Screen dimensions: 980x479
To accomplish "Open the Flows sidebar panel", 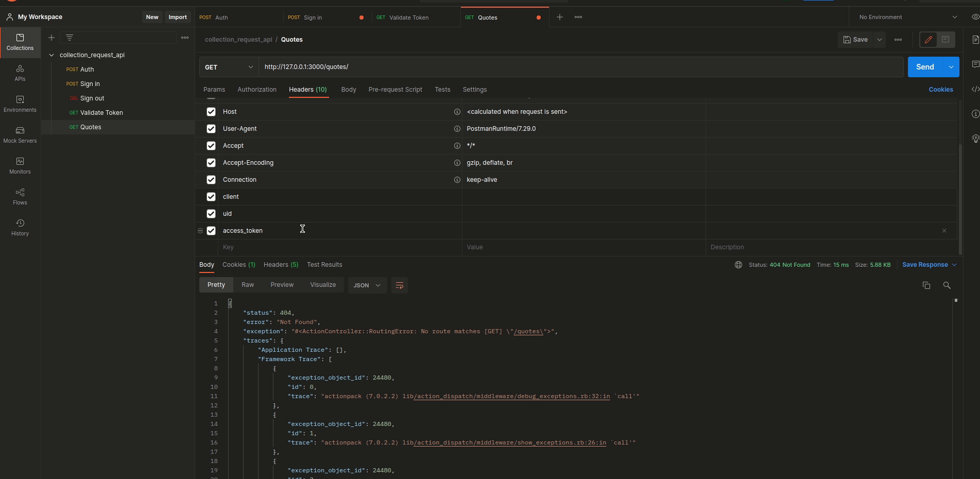I will tap(20, 197).
